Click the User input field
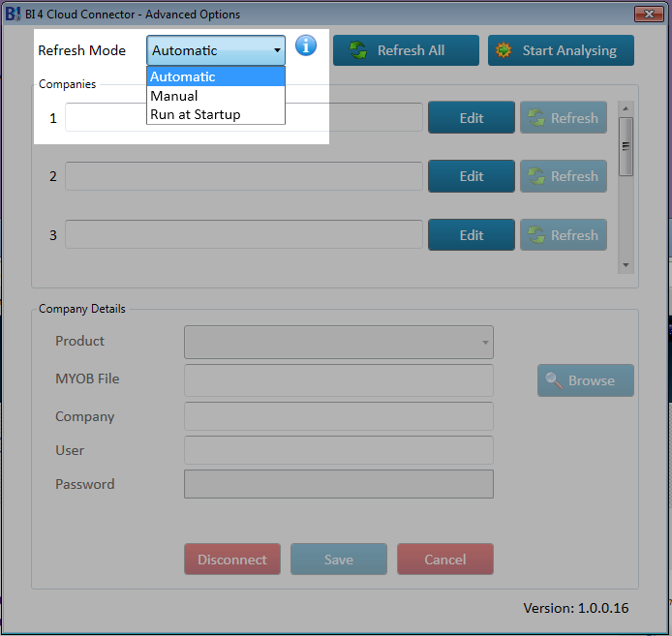Image resolution: width=672 pixels, height=636 pixels. [x=339, y=450]
